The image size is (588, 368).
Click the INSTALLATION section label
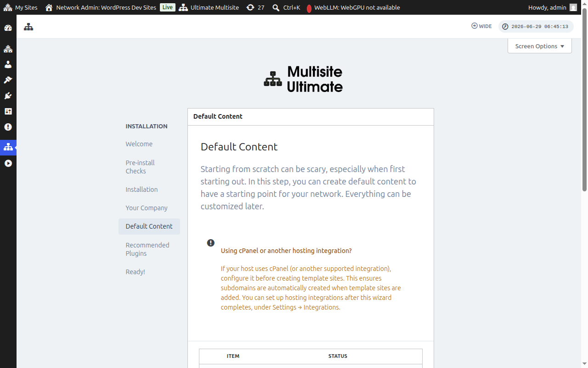coord(147,126)
